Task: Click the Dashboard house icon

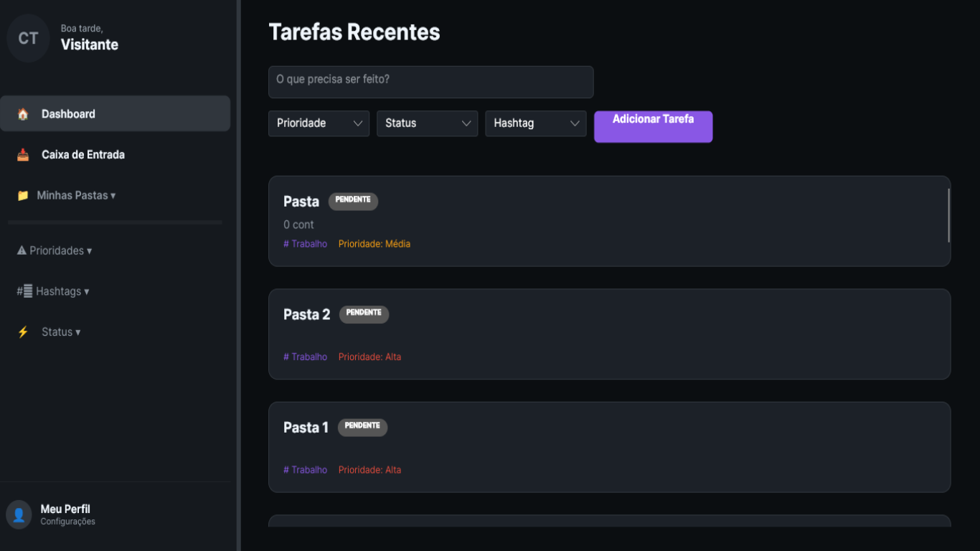Action: (23, 114)
